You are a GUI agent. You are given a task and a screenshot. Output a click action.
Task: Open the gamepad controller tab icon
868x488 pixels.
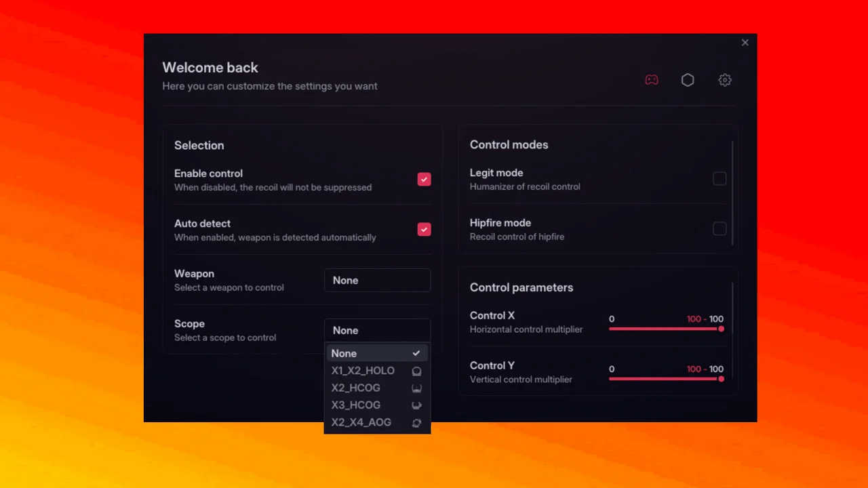click(651, 80)
